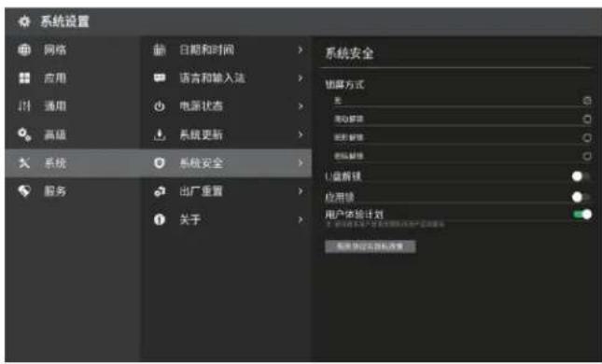The width and height of the screenshot is (602, 364).
Task: Click the keyboard icon for 语言和输入法
Action: pyautogui.click(x=160, y=78)
